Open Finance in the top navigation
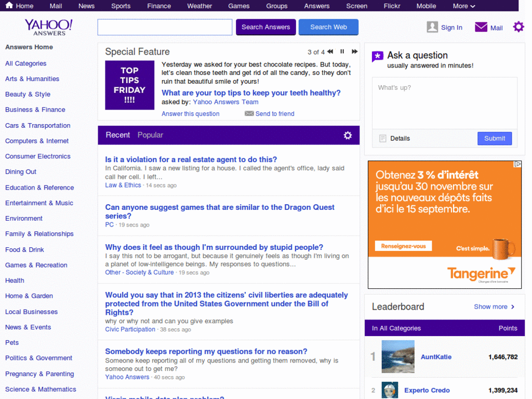This screenshot has width=532, height=399. pos(159,6)
